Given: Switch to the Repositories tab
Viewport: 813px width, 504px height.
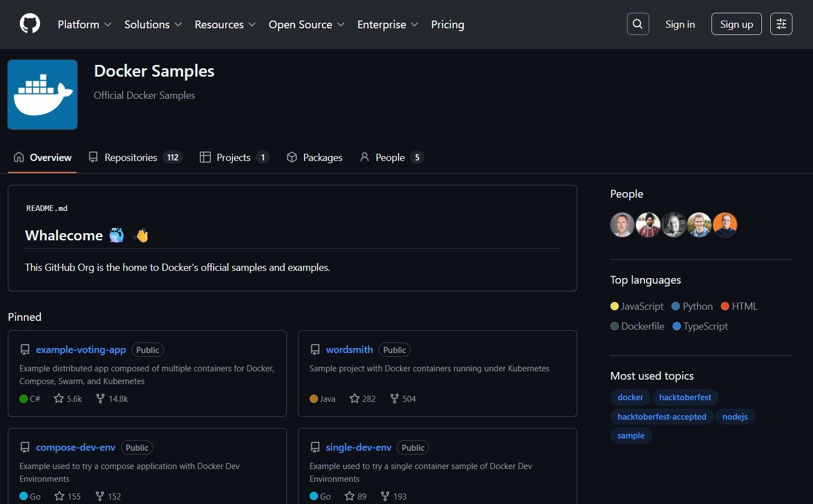Looking at the screenshot, I should coord(135,158).
